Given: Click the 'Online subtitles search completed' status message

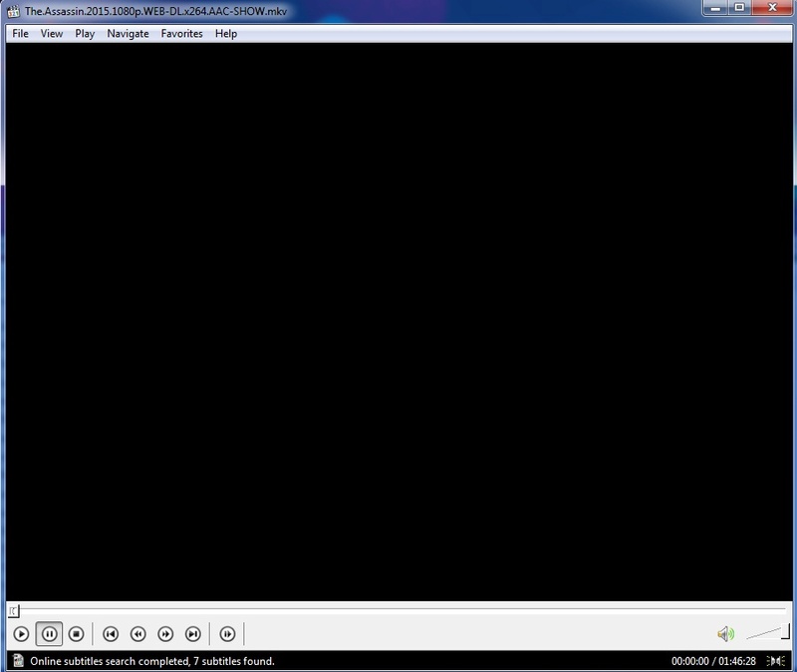Looking at the screenshot, I should click(x=152, y=661).
